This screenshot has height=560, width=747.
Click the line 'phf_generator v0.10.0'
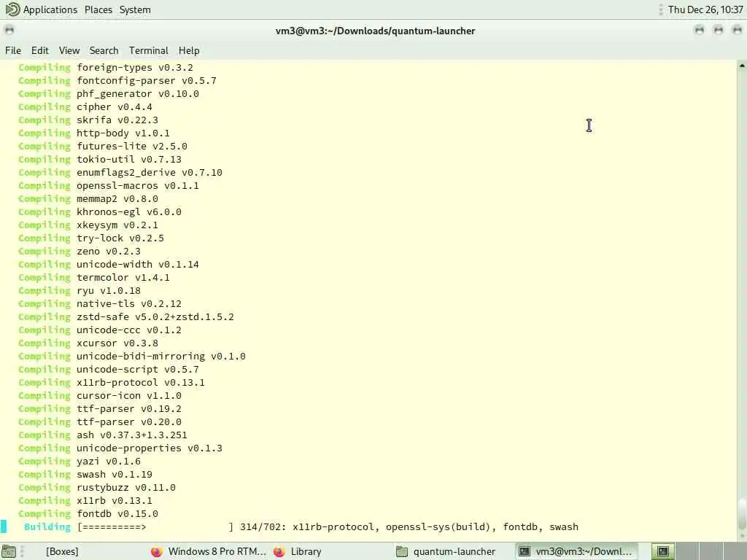(138, 94)
